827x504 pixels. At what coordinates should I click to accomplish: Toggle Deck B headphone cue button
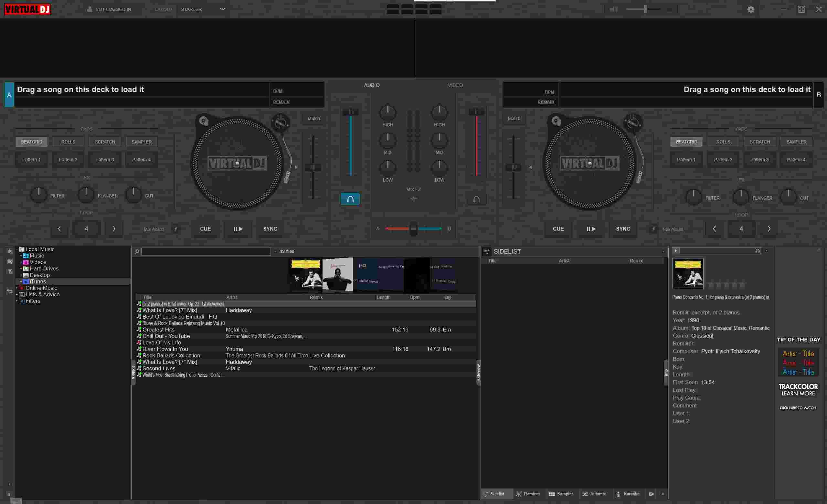tap(476, 200)
